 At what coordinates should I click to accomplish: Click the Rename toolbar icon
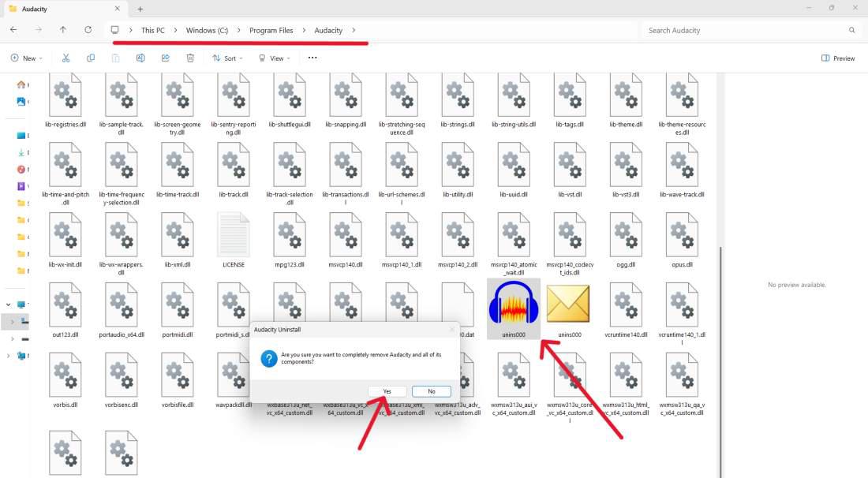tap(140, 58)
